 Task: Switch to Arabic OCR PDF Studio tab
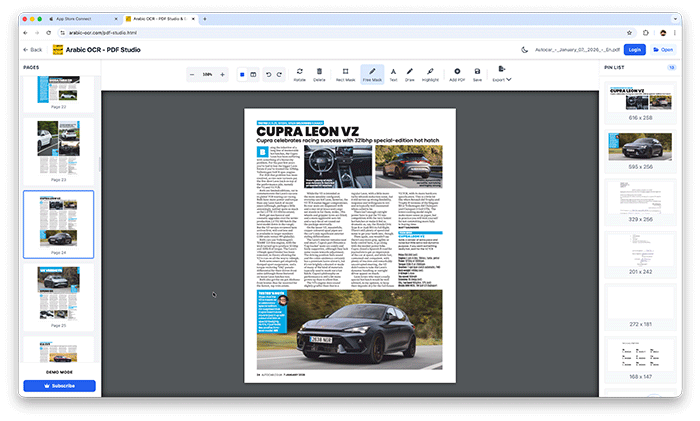(x=158, y=19)
